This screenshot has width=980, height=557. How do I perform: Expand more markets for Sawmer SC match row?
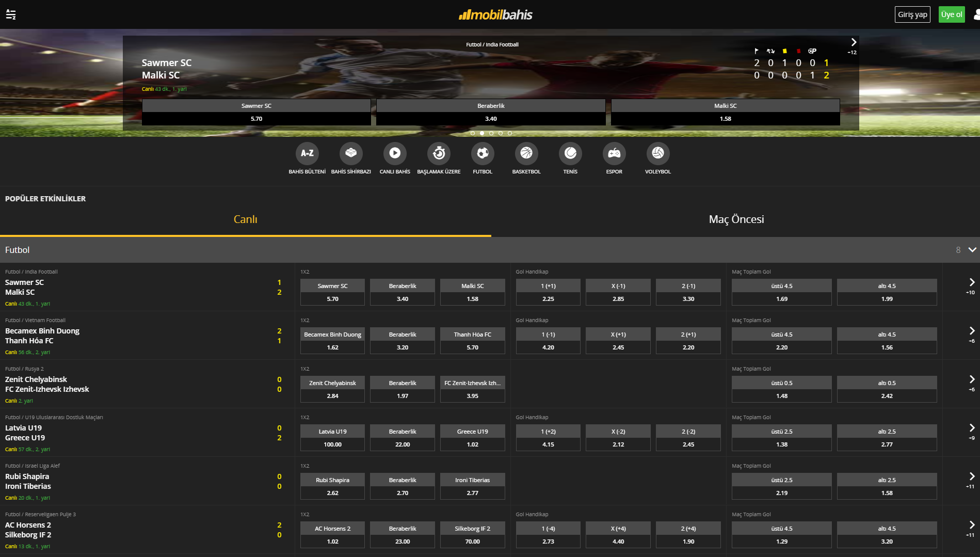coord(971,283)
